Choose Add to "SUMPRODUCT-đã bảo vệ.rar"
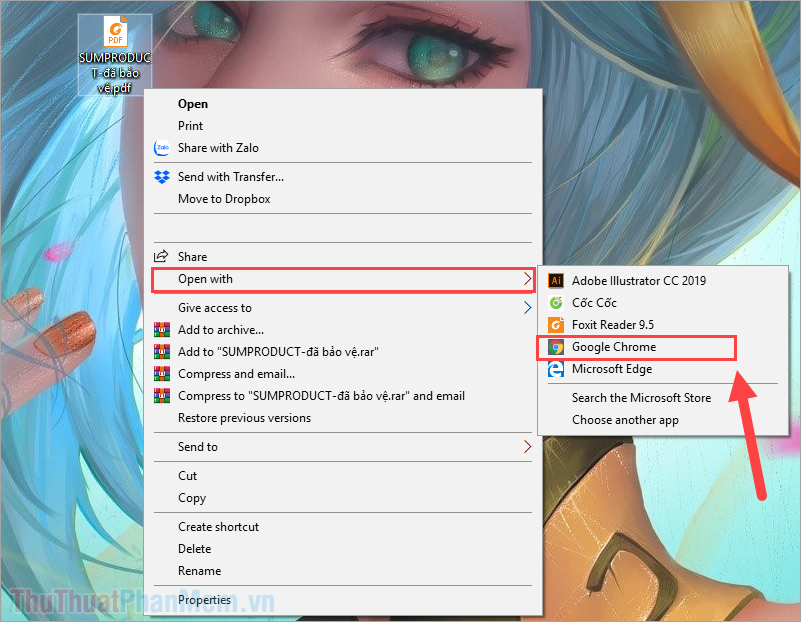 coord(343,352)
